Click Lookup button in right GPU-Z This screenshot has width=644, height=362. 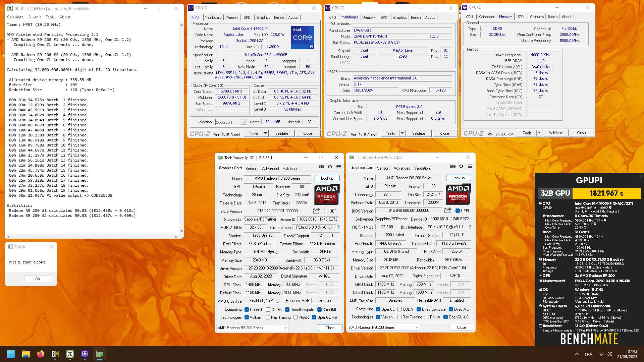pyautogui.click(x=459, y=178)
